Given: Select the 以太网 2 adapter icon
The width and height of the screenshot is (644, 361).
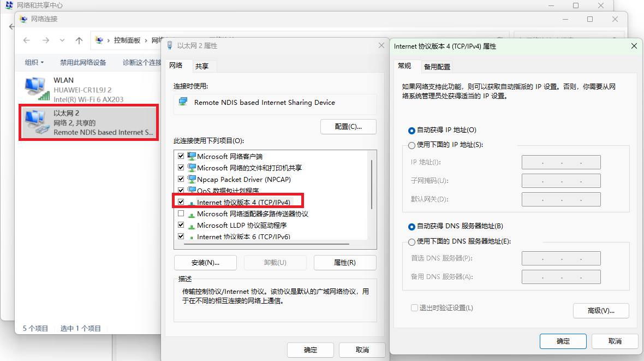Looking at the screenshot, I should [37, 122].
